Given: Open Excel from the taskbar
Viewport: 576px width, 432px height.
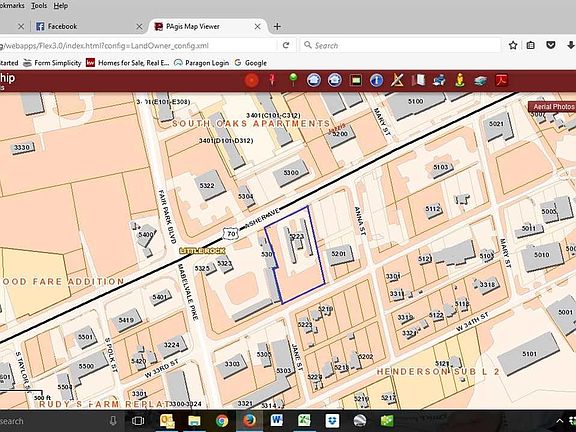Looking at the screenshot, I should 304,421.
